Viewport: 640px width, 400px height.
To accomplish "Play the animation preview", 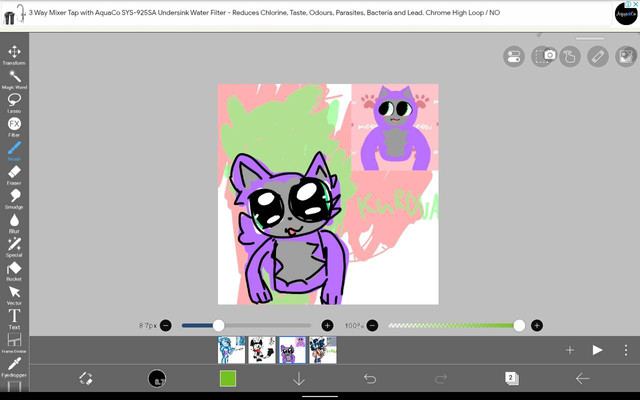I will 597,350.
